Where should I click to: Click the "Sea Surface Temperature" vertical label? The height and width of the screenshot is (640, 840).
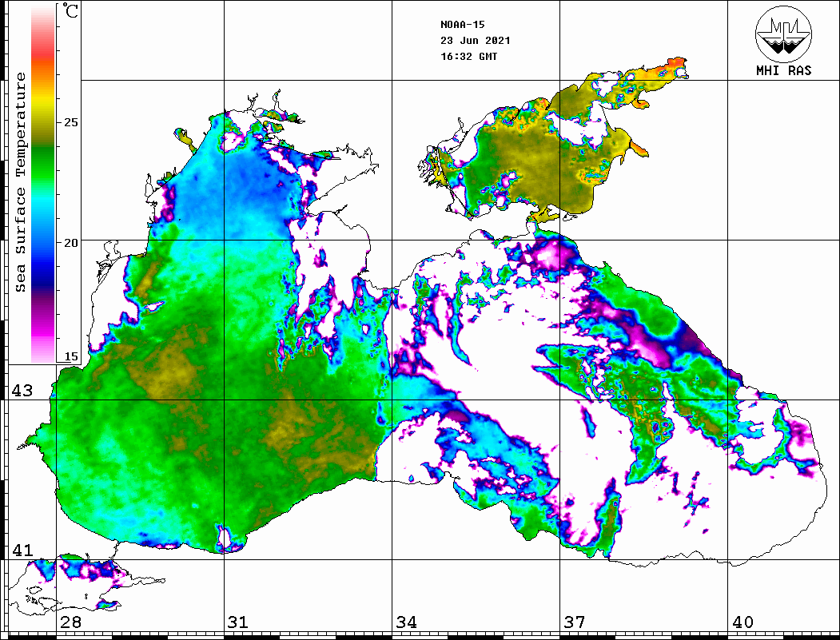[20, 182]
